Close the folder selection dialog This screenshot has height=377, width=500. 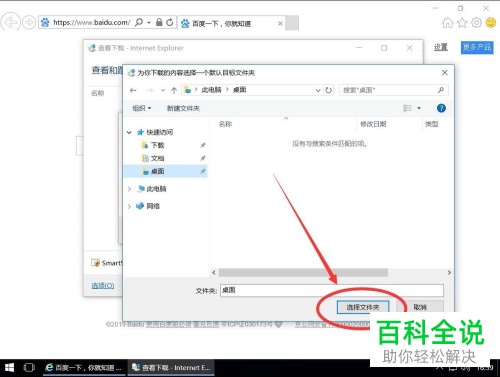[x=445, y=73]
